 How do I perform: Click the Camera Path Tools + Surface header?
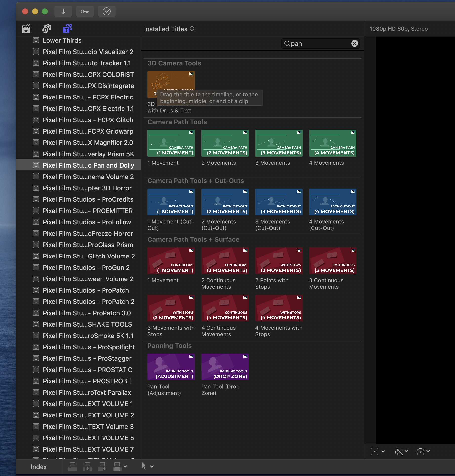[193, 239]
